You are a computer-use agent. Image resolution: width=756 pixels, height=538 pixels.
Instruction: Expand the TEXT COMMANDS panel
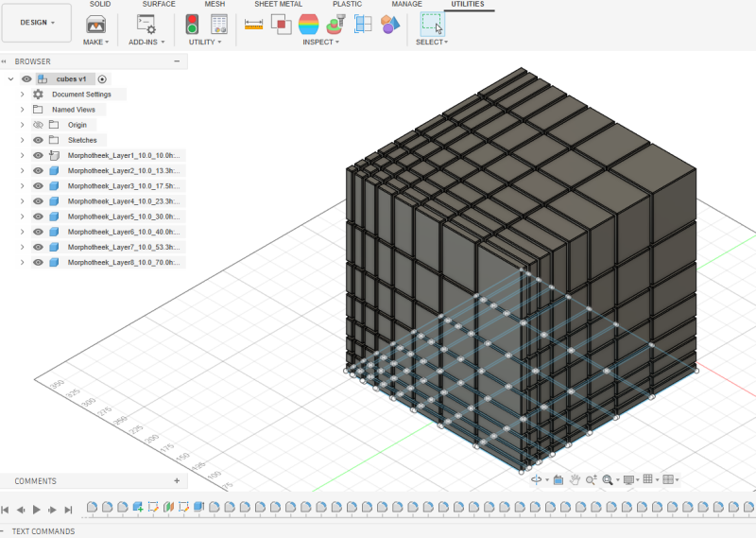43,531
